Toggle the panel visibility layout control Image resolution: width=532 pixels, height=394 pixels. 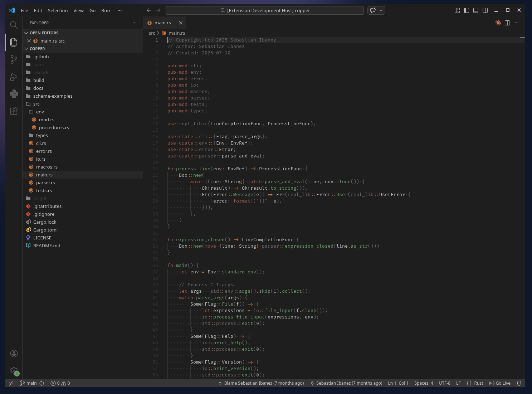[476, 10]
